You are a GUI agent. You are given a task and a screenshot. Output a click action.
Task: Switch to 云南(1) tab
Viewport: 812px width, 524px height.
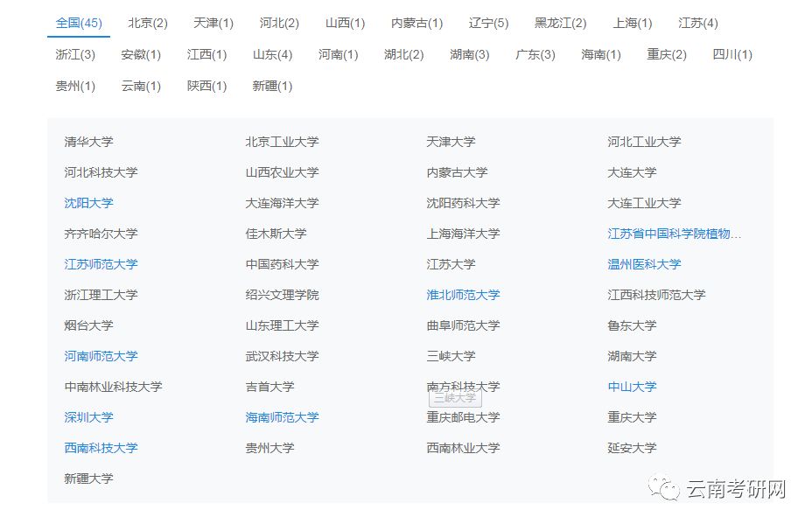point(141,86)
